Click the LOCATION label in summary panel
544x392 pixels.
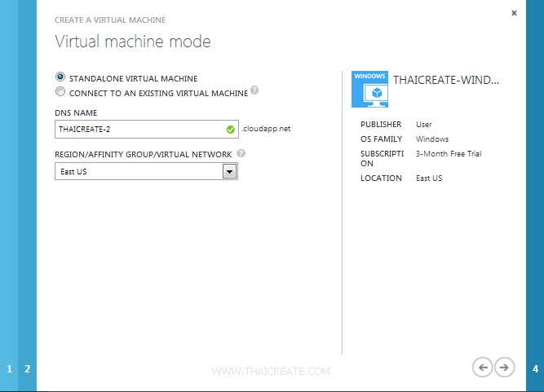point(381,178)
